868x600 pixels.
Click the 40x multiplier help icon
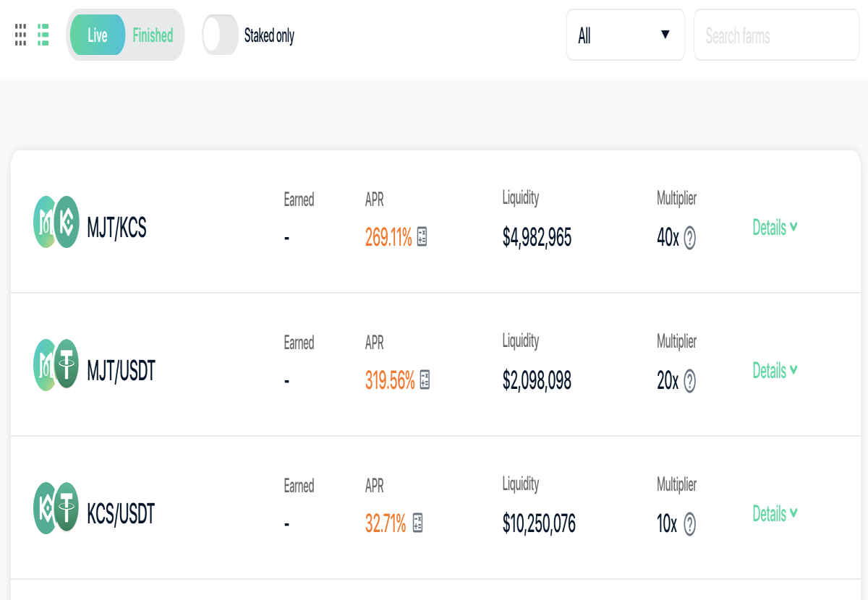click(x=689, y=238)
